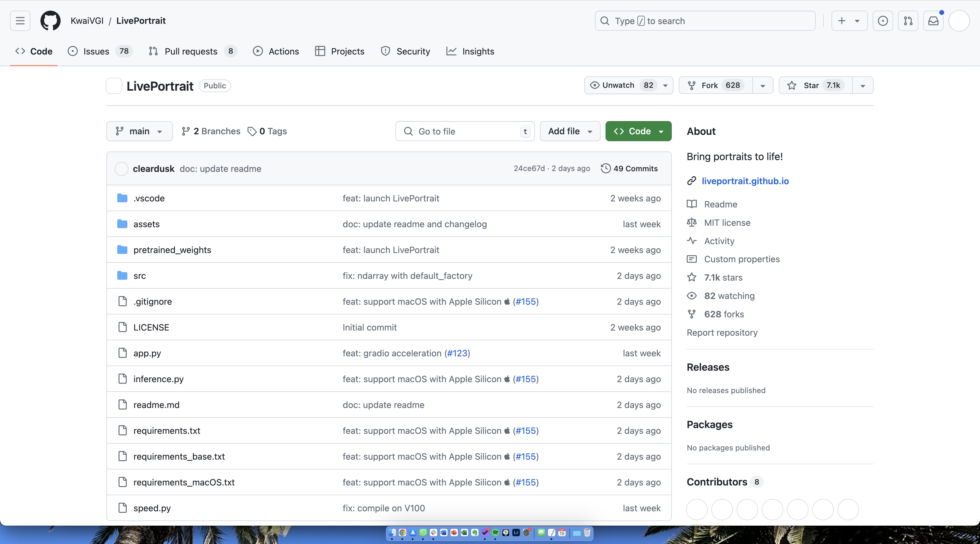This screenshot has width=980, height=544.
Task: Launch Lightroom from the dock
Action: pyautogui.click(x=516, y=533)
